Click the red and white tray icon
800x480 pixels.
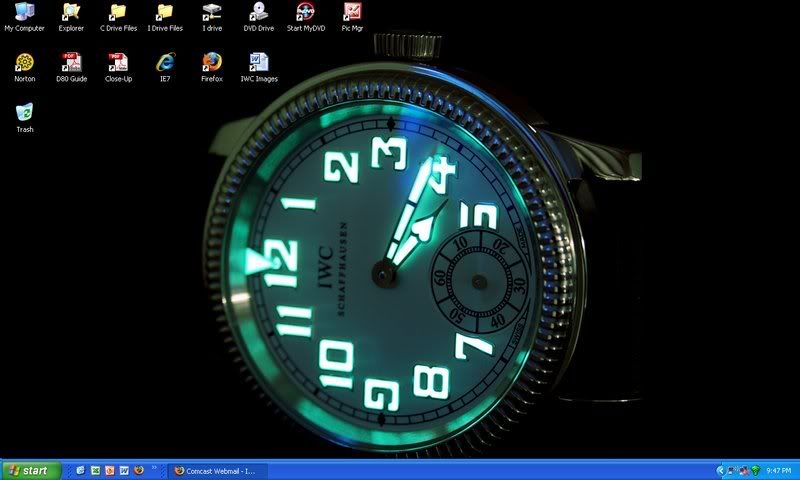[744, 471]
